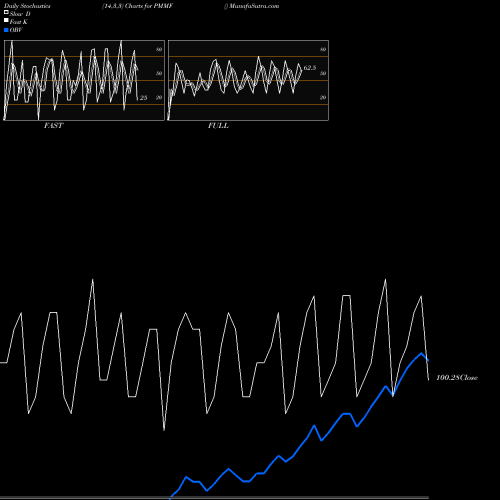Image resolution: width=500 pixels, height=500 pixels.
Task: Click the 62.5 value in FULL chart
Action: point(310,68)
